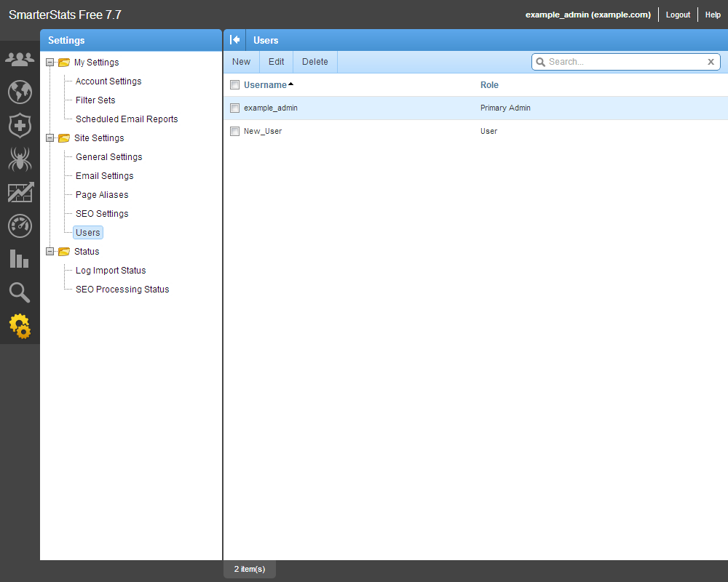Click the 2 item(s) status label
728x582 pixels.
point(250,569)
